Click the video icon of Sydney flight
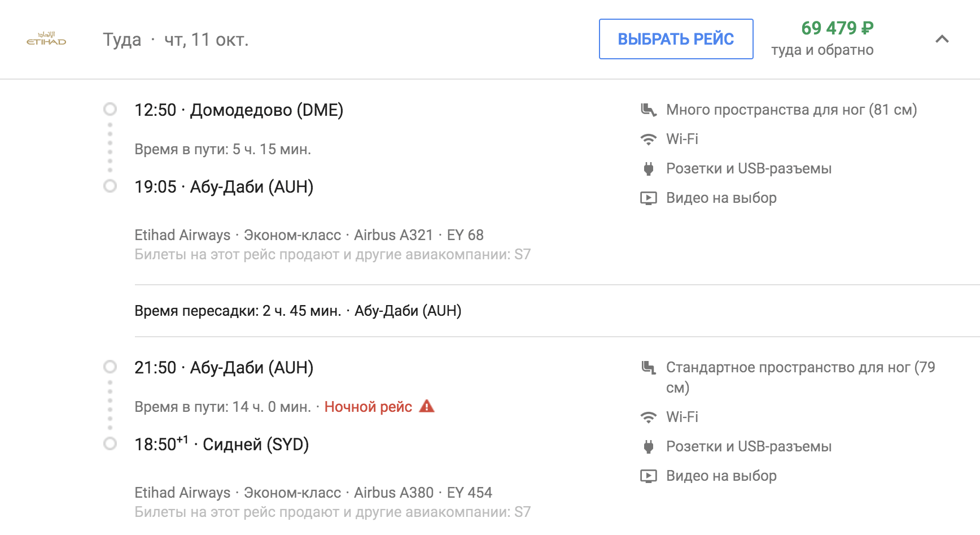 (649, 476)
